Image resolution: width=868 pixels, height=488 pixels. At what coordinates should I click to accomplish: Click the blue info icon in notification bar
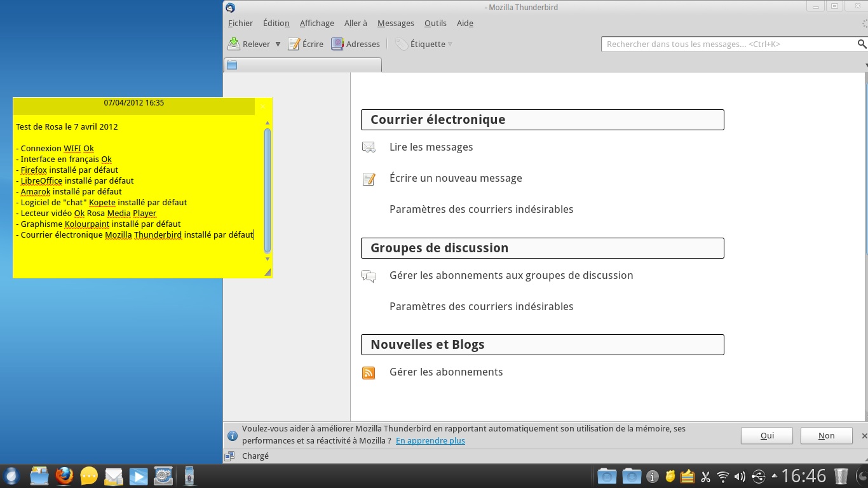click(233, 436)
